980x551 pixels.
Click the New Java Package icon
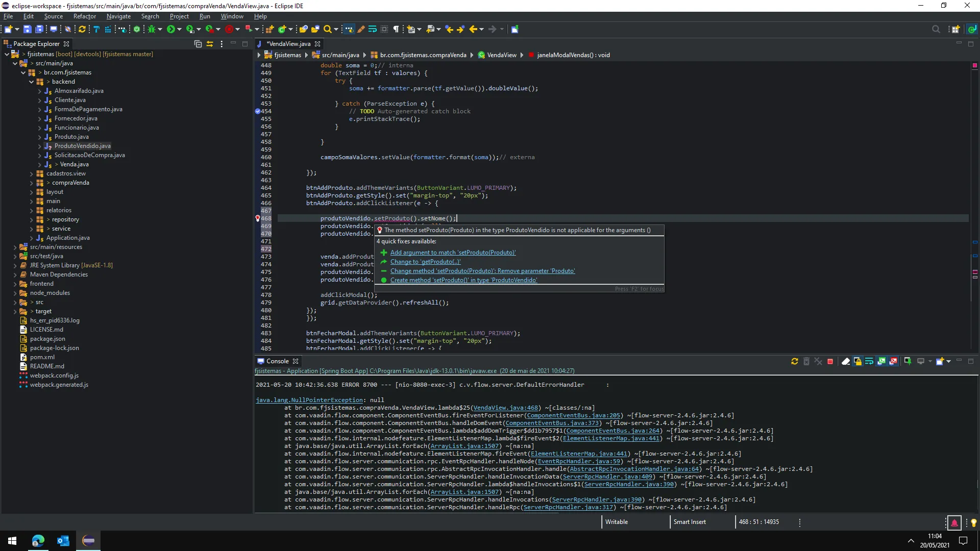pyautogui.click(x=269, y=29)
